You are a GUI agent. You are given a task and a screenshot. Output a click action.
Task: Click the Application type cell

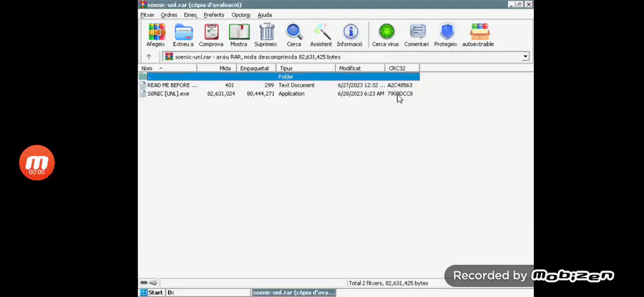point(291,94)
